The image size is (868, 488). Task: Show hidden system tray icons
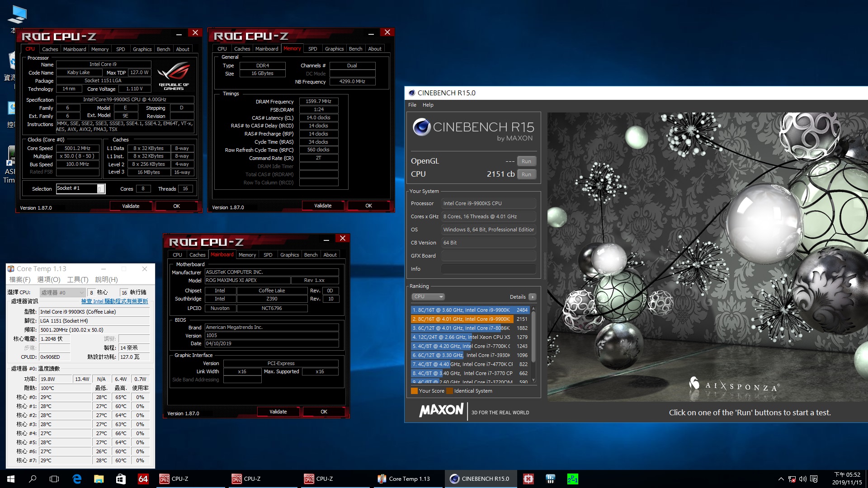pyautogui.click(x=781, y=479)
